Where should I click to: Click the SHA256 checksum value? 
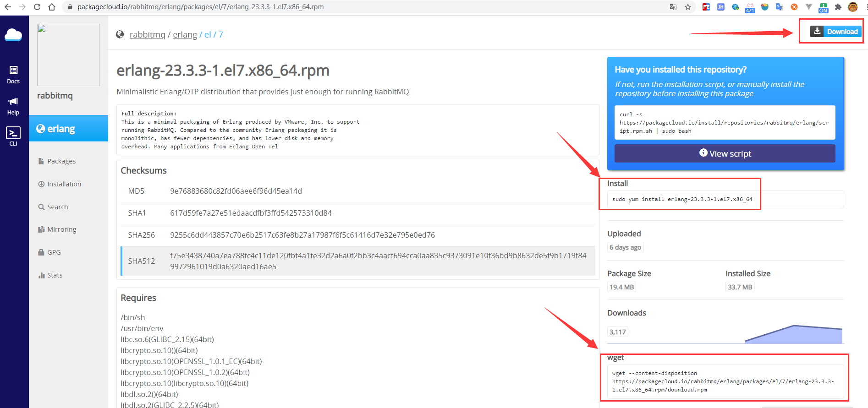click(x=302, y=235)
